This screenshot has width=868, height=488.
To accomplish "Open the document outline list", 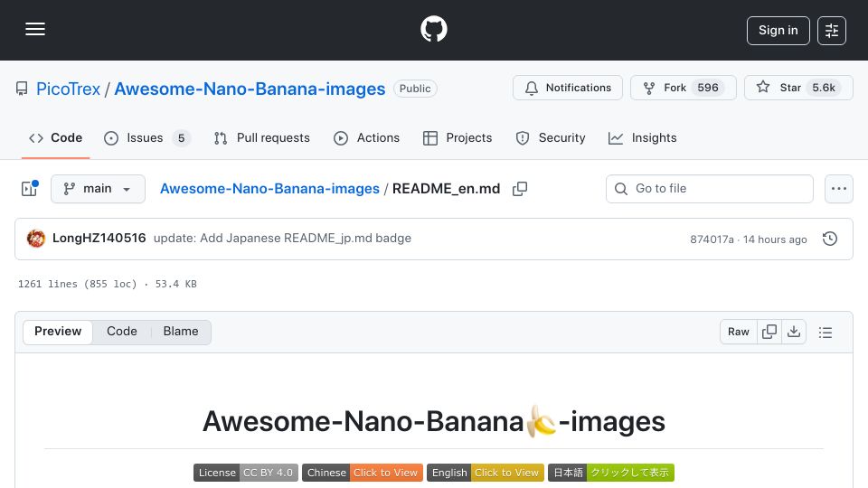I will click(x=826, y=332).
